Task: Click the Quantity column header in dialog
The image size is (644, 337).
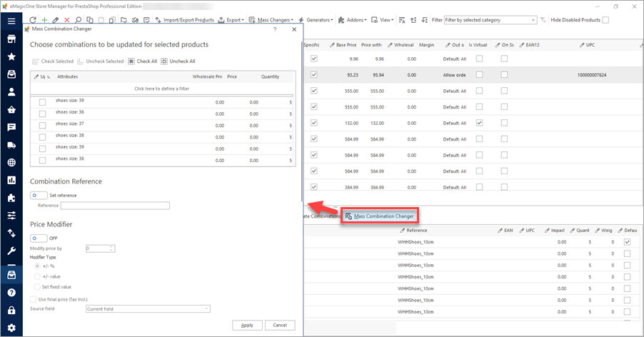Action: click(x=270, y=77)
